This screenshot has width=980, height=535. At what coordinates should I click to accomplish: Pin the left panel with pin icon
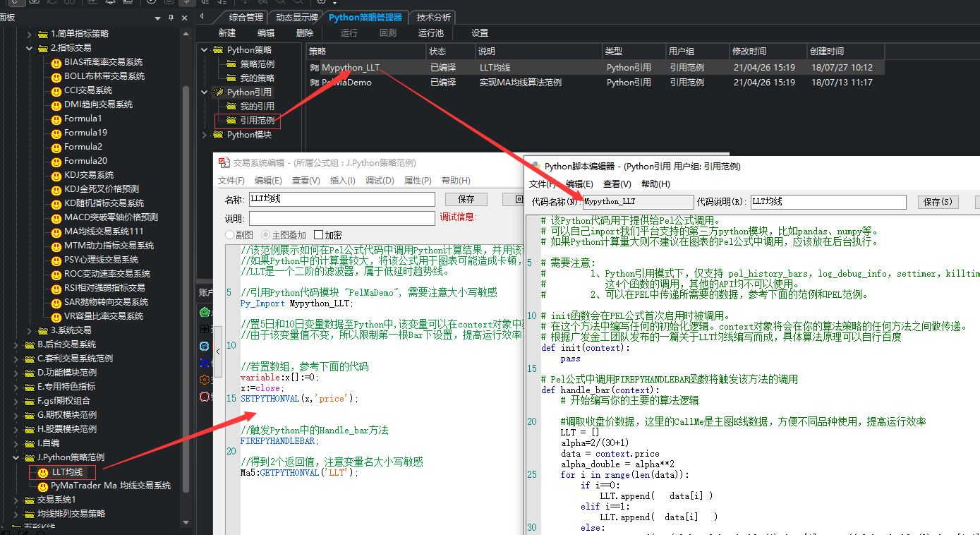[171, 18]
